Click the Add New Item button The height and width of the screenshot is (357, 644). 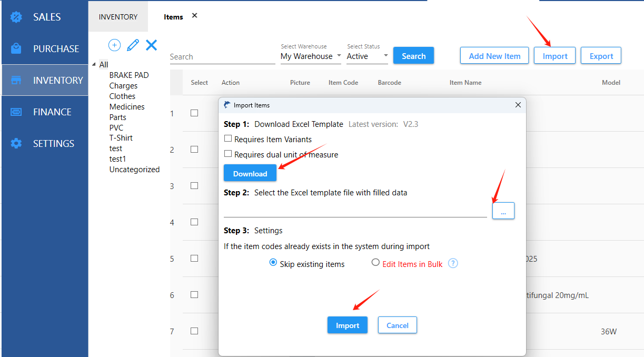(494, 56)
